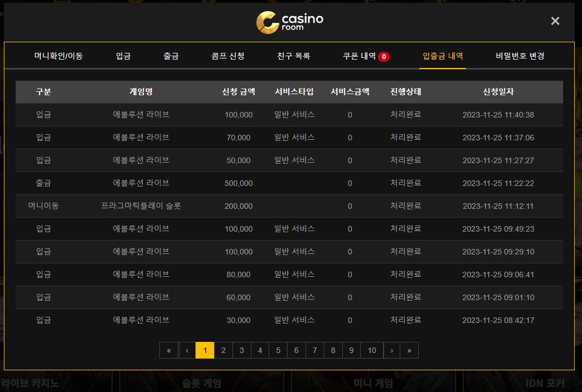This screenshot has height=392, width=582.
Task: Select the date 2023-11-25 08:42:17
Action: pyautogui.click(x=498, y=320)
